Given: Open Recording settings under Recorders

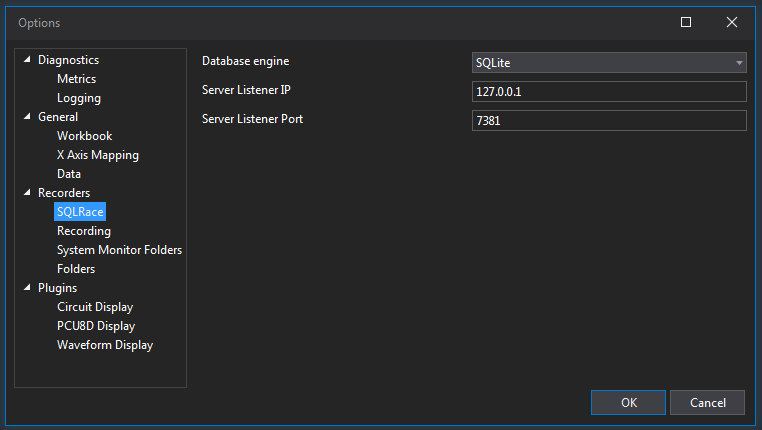Looking at the screenshot, I should (84, 231).
